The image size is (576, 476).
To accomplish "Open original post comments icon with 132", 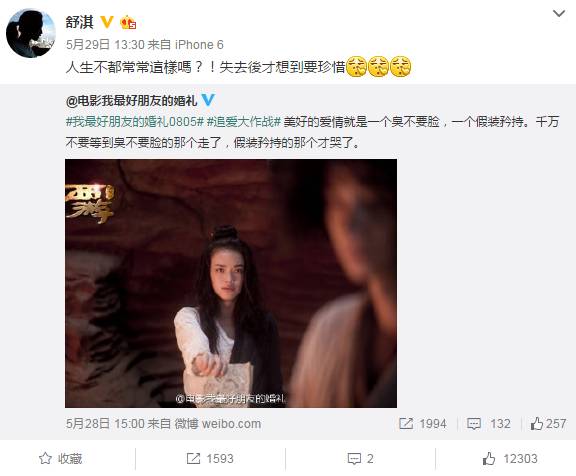I will pyautogui.click(x=489, y=423).
